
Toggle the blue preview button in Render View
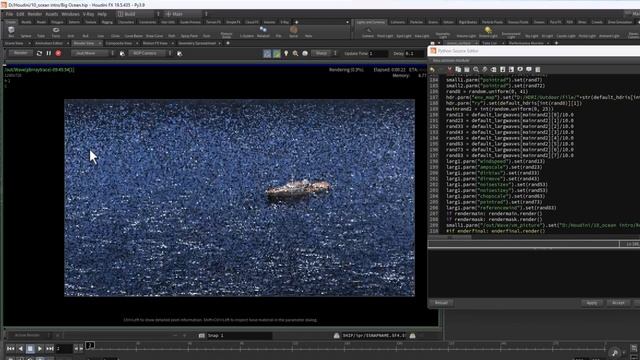point(267,53)
